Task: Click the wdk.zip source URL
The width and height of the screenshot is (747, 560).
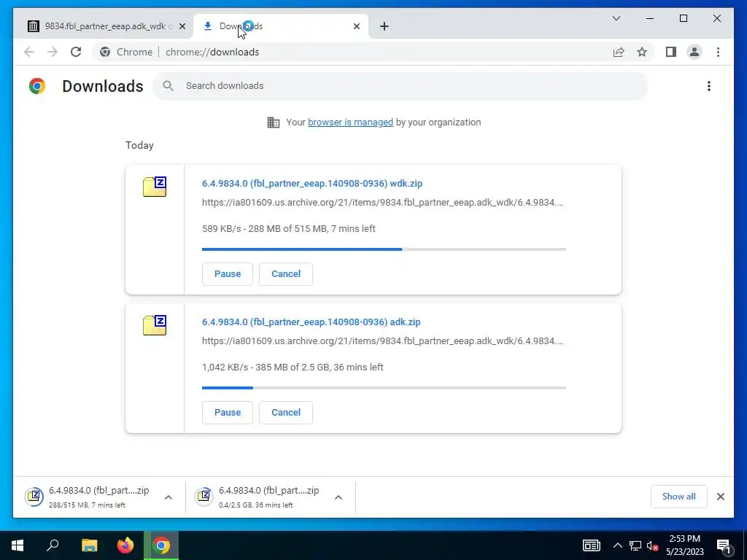Action: (x=382, y=203)
